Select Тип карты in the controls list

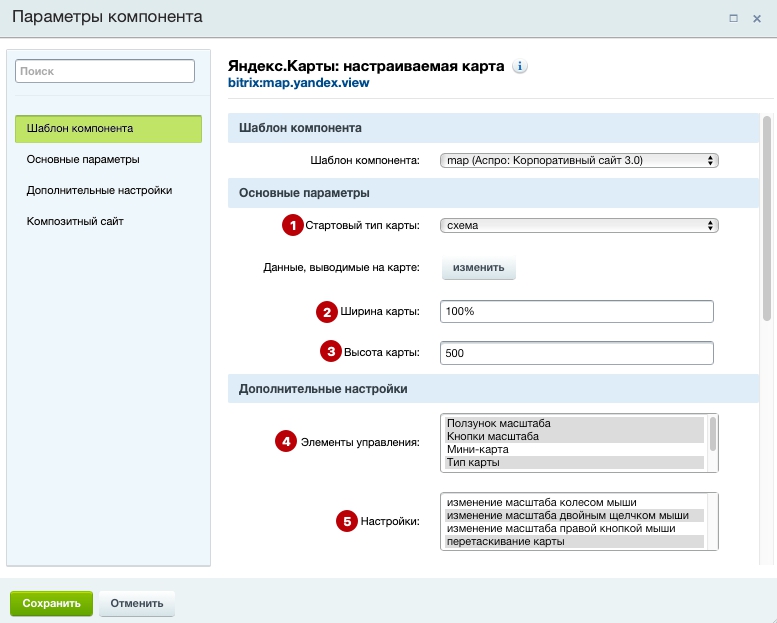point(575,462)
